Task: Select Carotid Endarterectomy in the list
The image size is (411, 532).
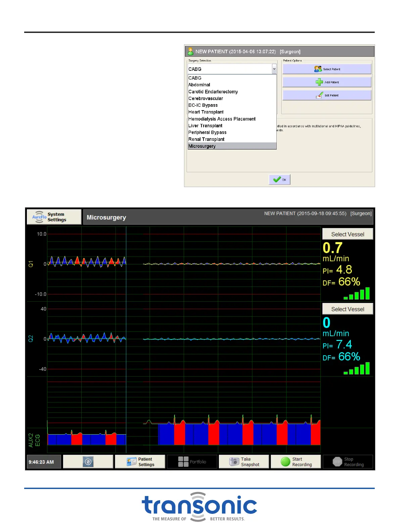Action: pos(213,92)
